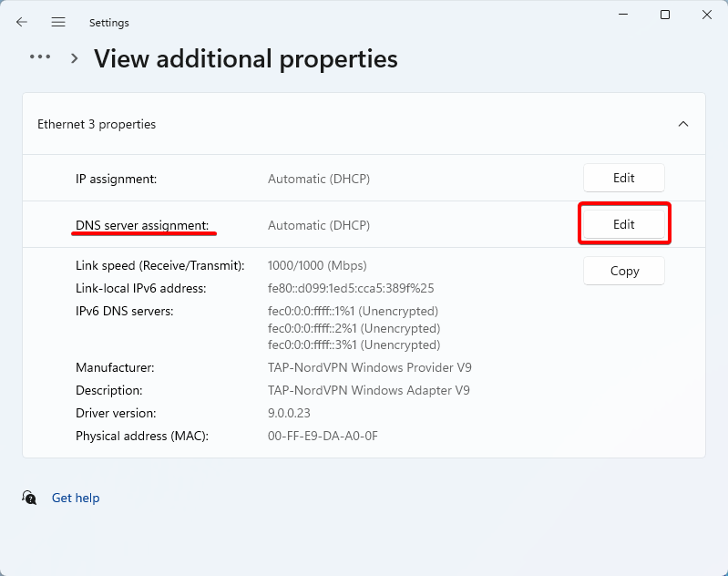The image size is (728, 576).
Task: Copy the network properties
Action: (623, 271)
